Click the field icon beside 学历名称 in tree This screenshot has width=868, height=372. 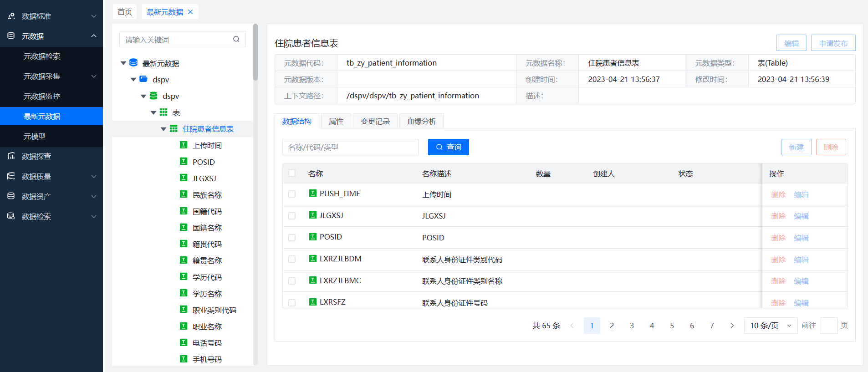point(184,293)
